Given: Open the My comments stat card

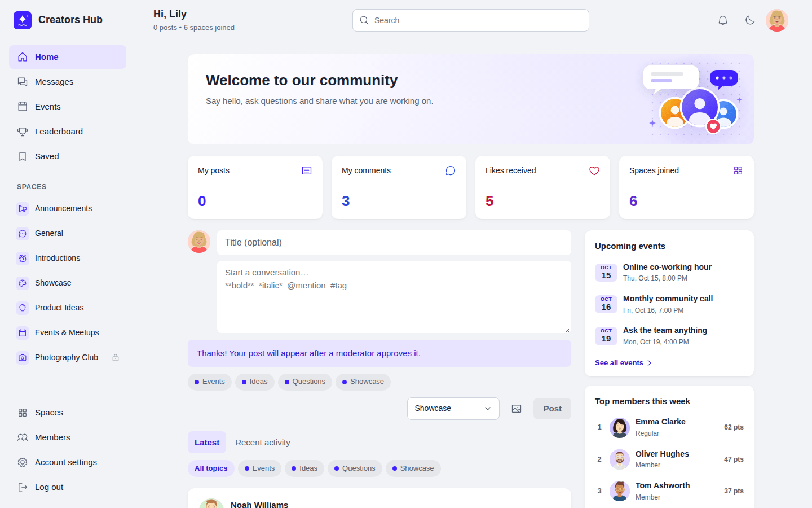Looking at the screenshot, I should coord(399,187).
